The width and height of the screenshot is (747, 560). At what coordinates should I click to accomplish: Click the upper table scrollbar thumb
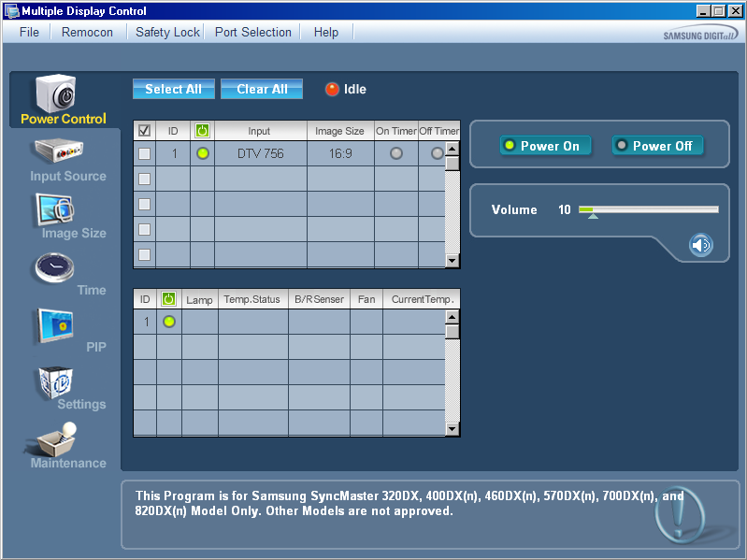(x=453, y=164)
